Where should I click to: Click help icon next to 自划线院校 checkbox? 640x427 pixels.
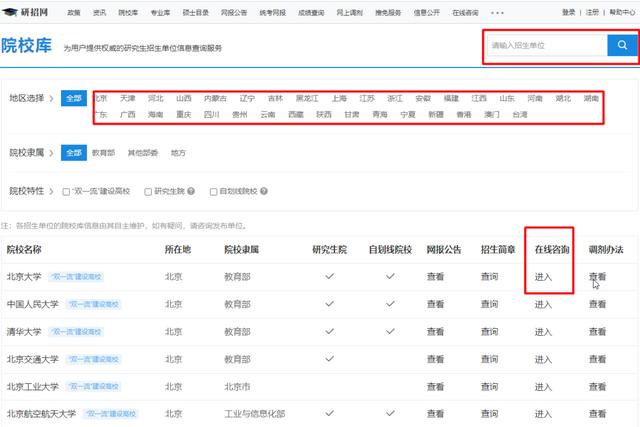pyautogui.click(x=264, y=191)
